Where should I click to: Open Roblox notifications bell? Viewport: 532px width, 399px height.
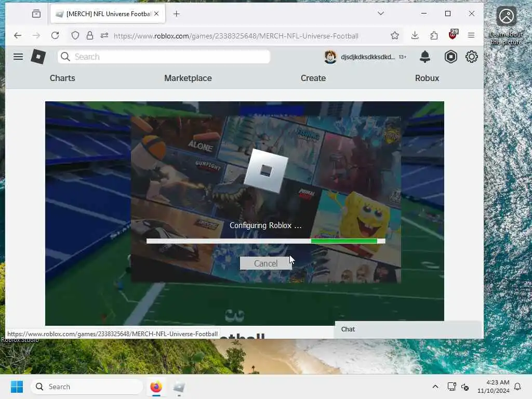point(425,57)
